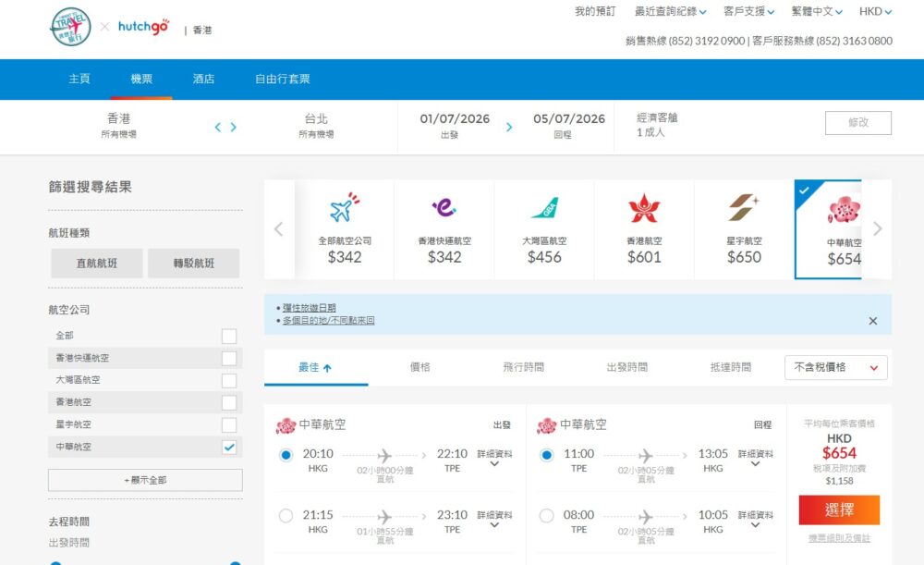Close the blue flexible dates notice
The height and width of the screenshot is (565, 924).
point(873,321)
